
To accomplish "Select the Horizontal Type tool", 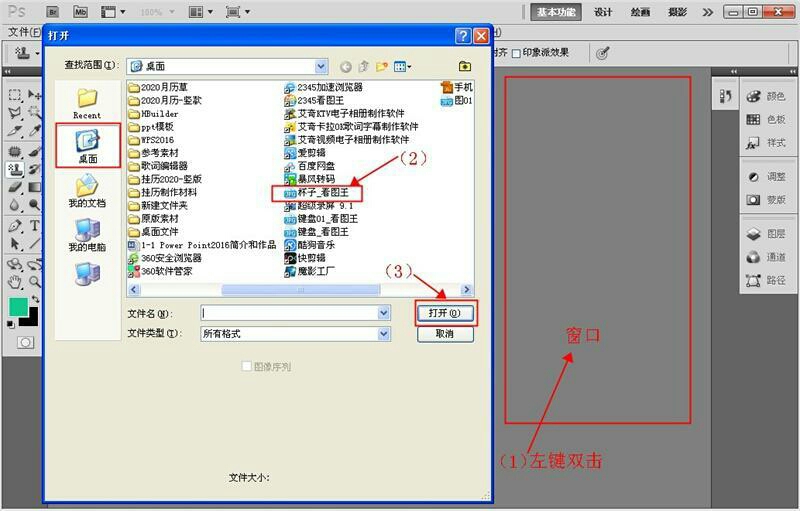I will [x=34, y=225].
